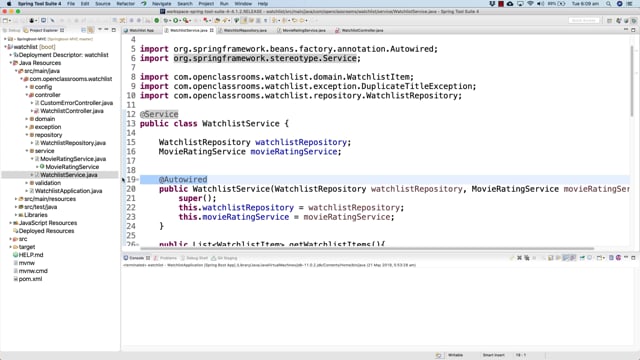
Task: Open Project Explorer view menu arrow
Action: point(100,30)
